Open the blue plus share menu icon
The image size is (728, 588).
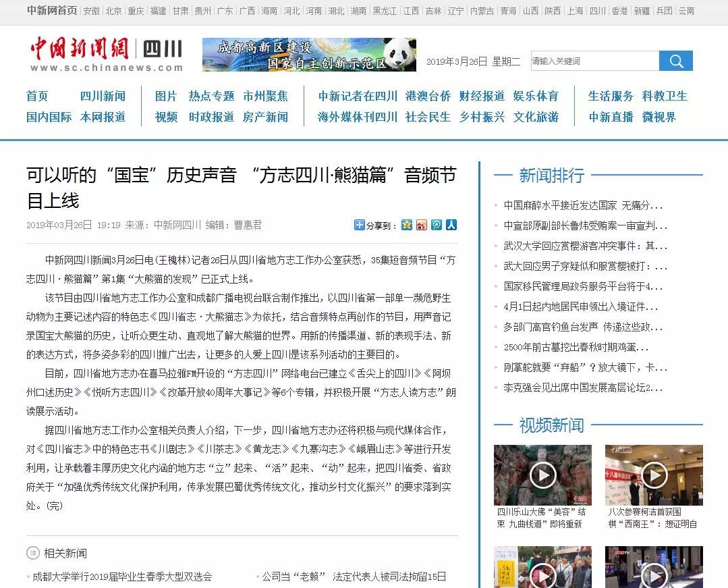pos(359,225)
